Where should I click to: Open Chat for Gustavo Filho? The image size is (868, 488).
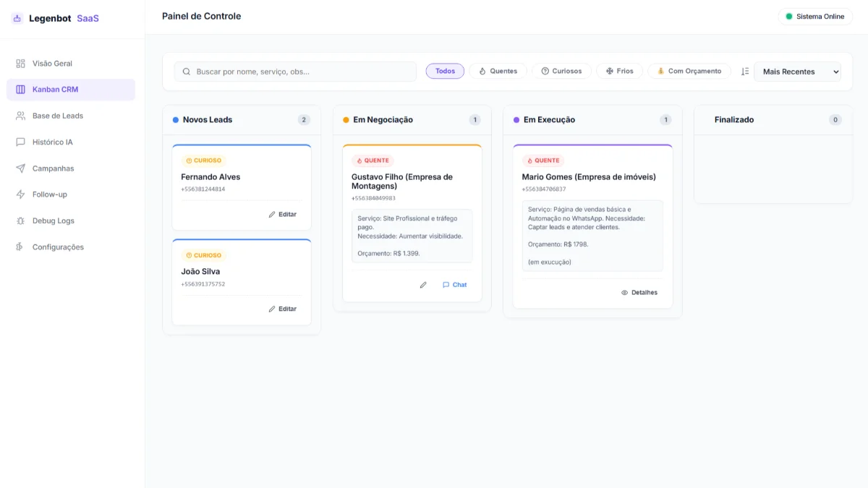click(454, 285)
